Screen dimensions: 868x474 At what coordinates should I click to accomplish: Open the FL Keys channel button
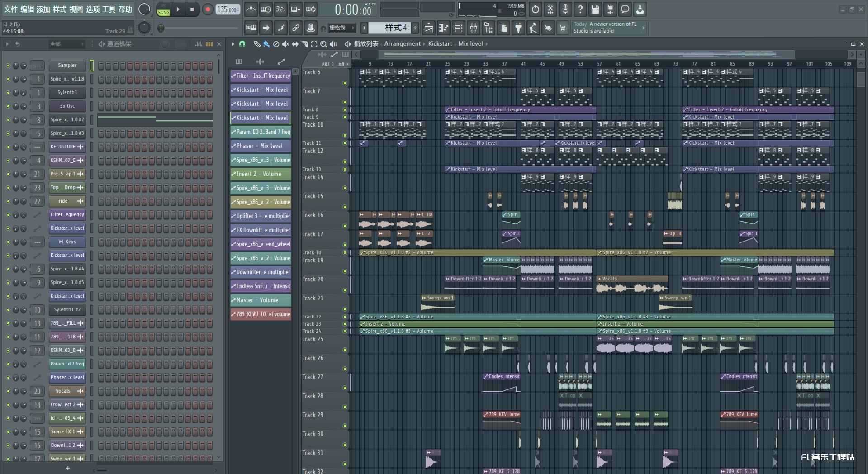(x=67, y=242)
